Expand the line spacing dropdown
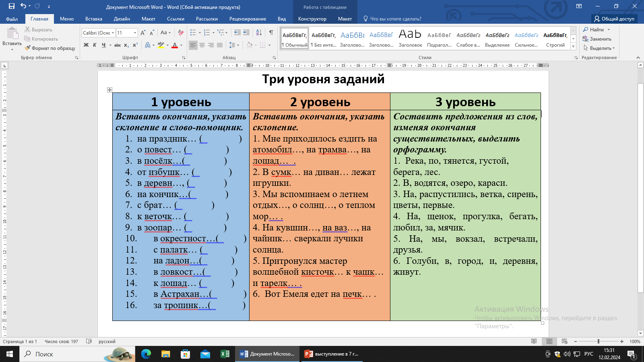 pos(238,45)
